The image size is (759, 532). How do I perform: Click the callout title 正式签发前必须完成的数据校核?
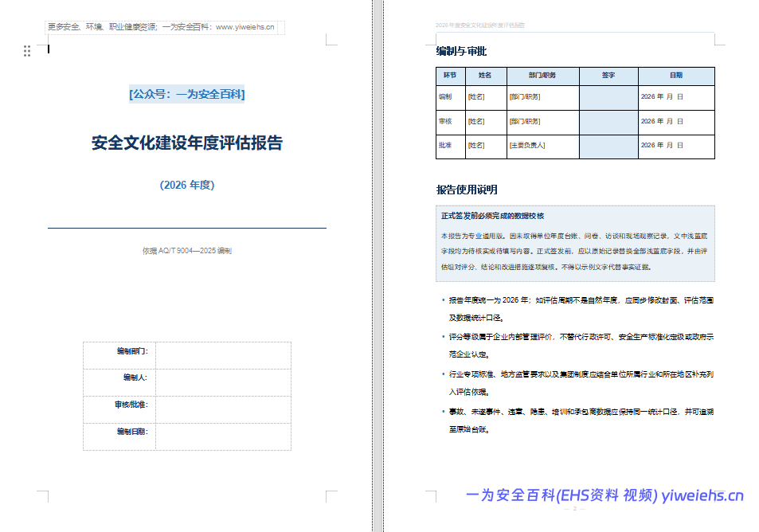(x=492, y=216)
